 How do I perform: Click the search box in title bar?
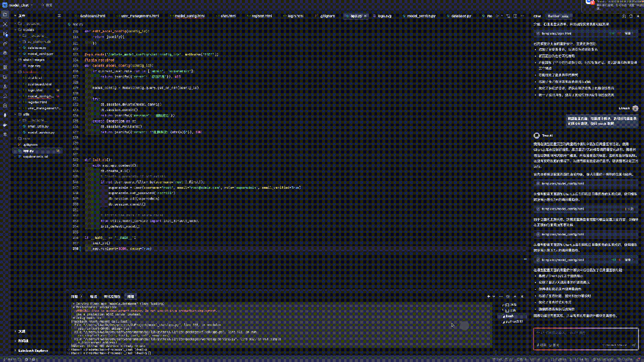[x=49, y=4]
